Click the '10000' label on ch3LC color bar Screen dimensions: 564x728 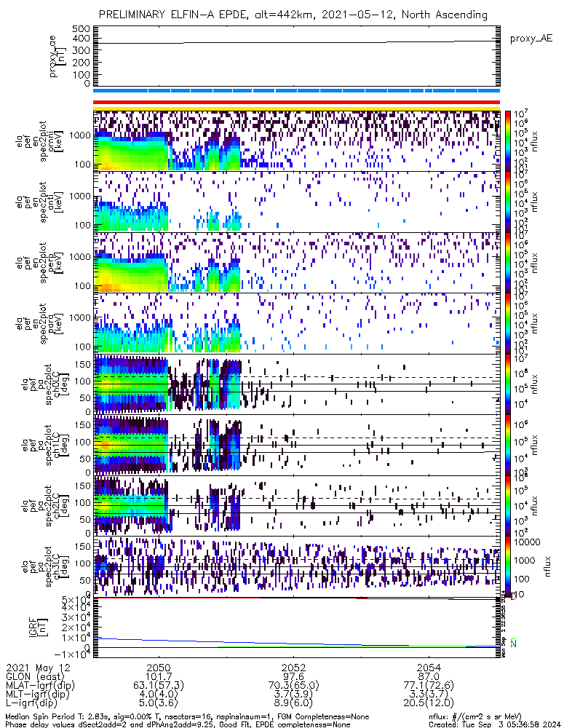(528, 542)
